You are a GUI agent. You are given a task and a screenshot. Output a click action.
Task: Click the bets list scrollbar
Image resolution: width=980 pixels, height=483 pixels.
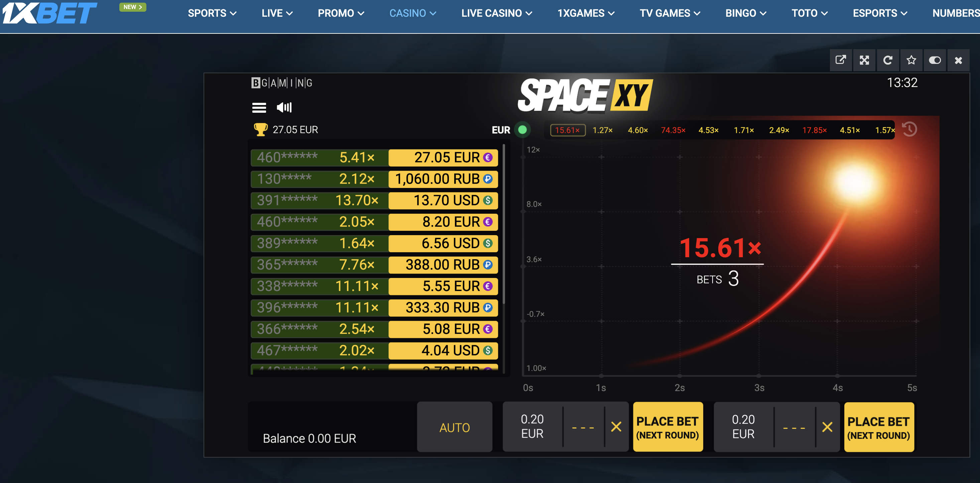coord(504,224)
